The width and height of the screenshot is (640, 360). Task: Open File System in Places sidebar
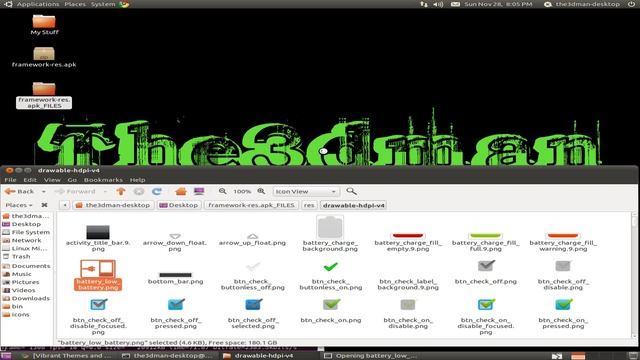pyautogui.click(x=26, y=232)
